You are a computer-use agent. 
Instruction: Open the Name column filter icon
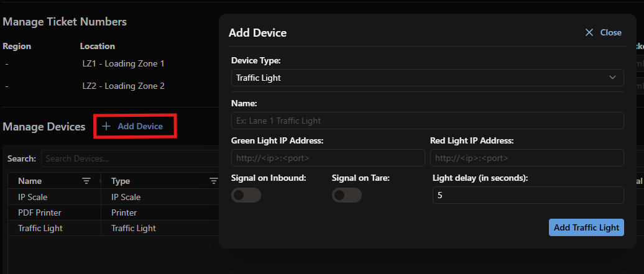tap(86, 181)
